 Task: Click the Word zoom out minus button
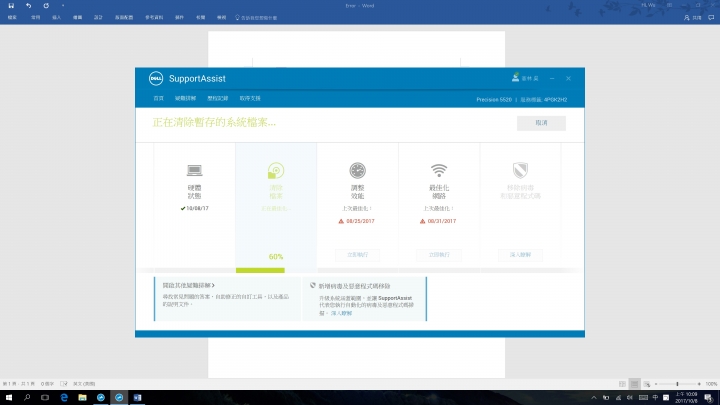coord(656,384)
